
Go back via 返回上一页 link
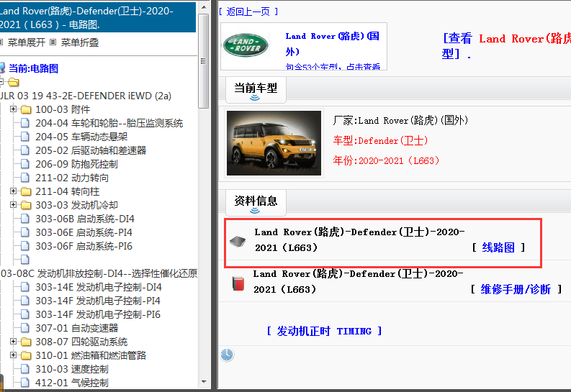pos(248,12)
